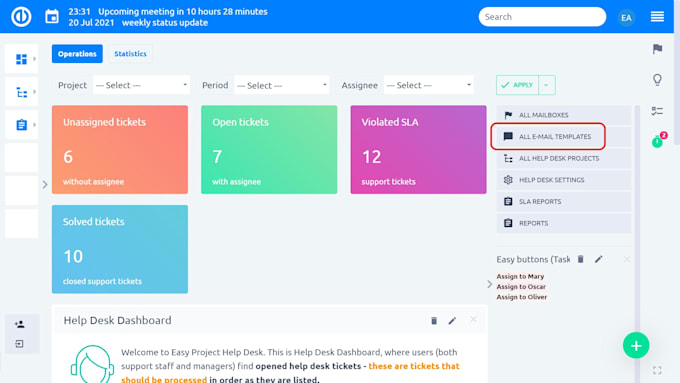Click the headset avatar illustration
The width and height of the screenshot is (680, 383).
[x=92, y=364]
